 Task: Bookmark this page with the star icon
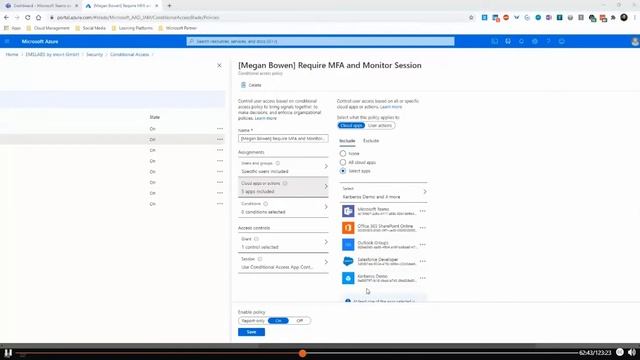pyautogui.click(x=471, y=18)
